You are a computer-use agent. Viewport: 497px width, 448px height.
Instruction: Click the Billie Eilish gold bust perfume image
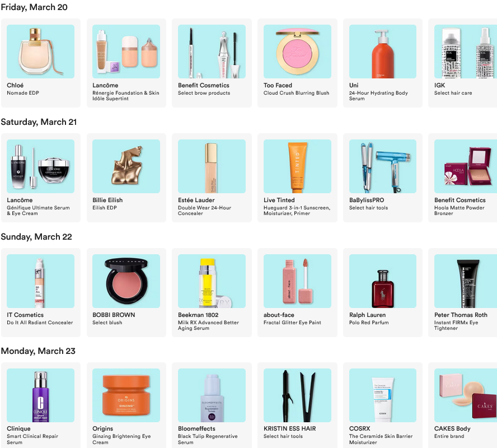click(x=126, y=166)
